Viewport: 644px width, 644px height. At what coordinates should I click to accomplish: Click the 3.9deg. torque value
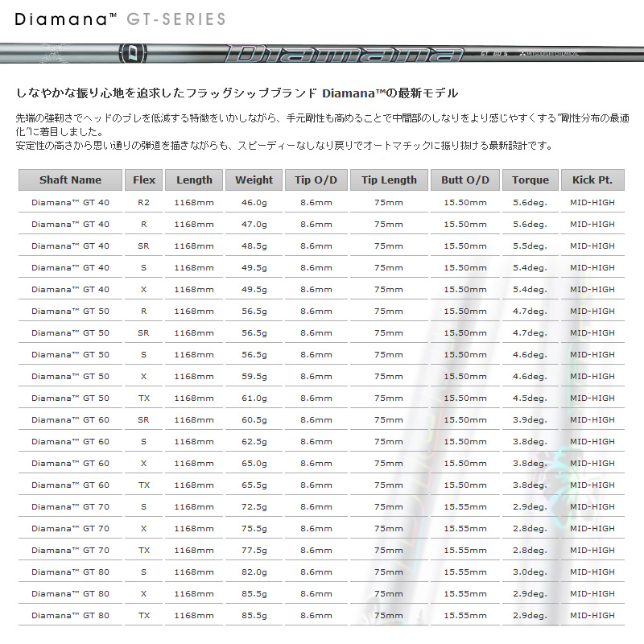point(530,420)
